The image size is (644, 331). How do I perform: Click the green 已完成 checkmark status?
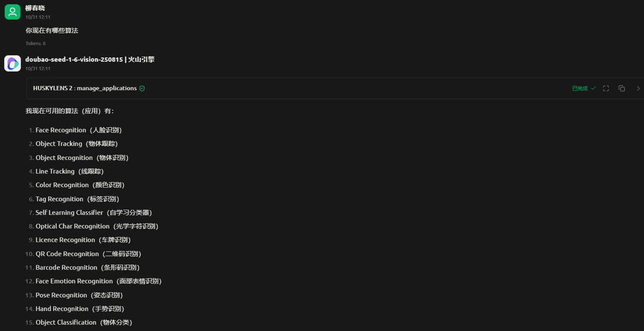(584, 88)
